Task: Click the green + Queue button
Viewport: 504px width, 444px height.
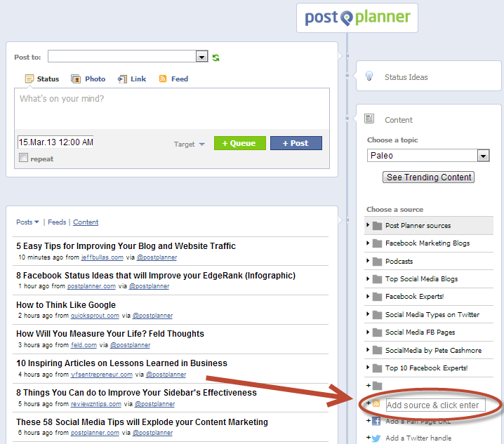Action: pyautogui.click(x=240, y=143)
